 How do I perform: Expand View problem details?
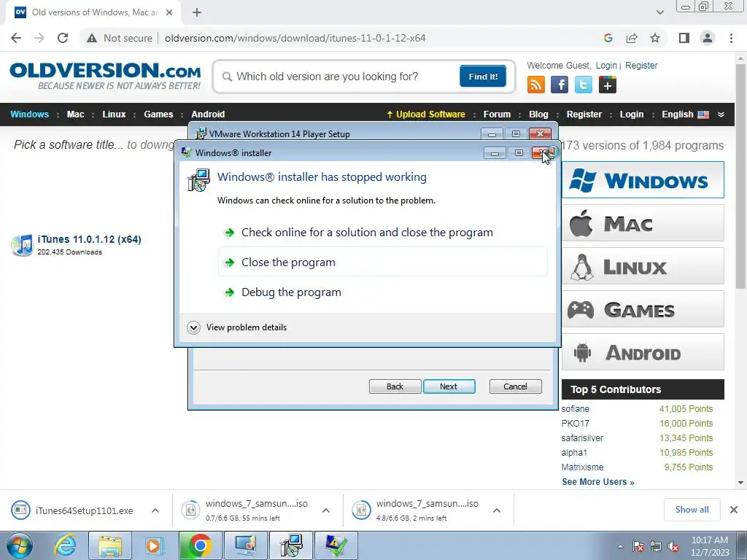click(x=237, y=327)
